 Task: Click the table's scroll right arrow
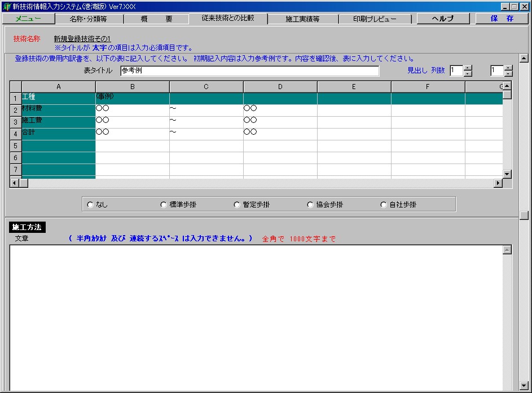pos(498,183)
